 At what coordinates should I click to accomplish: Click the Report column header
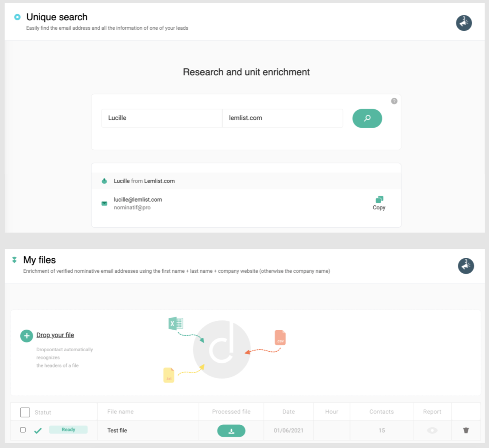432,412
